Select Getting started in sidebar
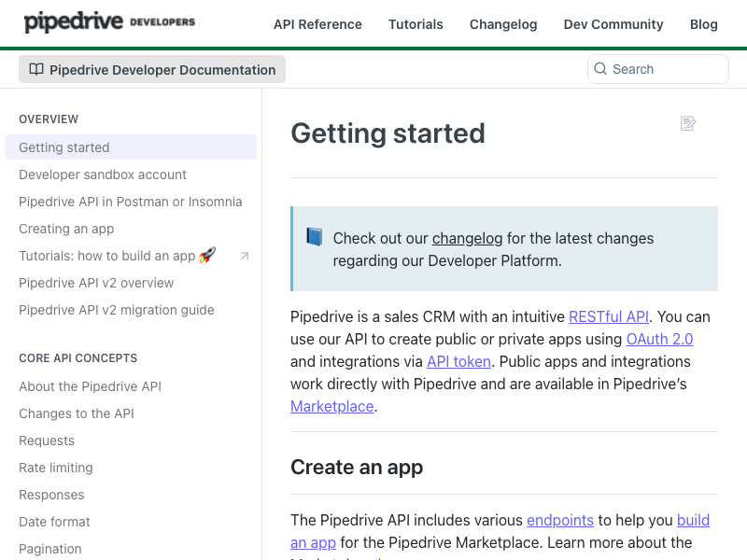The image size is (747, 560). tap(131, 147)
